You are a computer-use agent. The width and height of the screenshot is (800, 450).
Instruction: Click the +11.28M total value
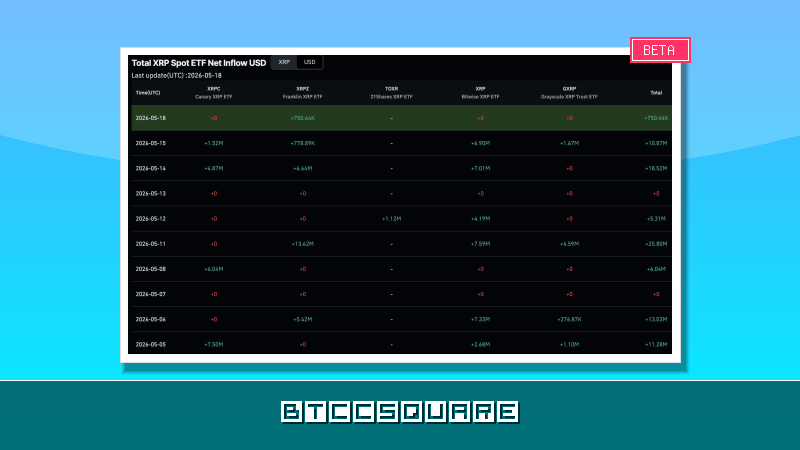pos(656,344)
